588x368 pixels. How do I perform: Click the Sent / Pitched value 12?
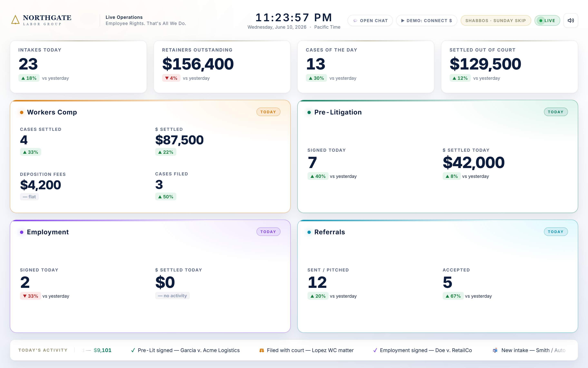pos(317,282)
